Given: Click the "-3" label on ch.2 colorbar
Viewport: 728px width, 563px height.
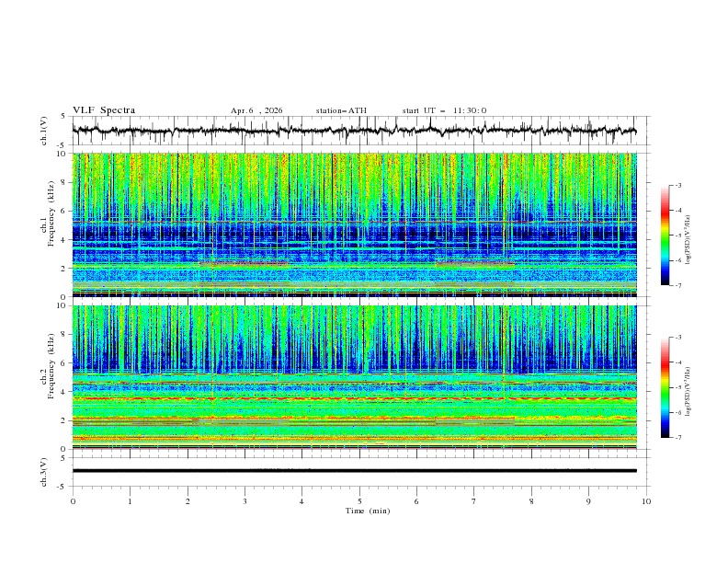Looking at the screenshot, I should pos(678,338).
